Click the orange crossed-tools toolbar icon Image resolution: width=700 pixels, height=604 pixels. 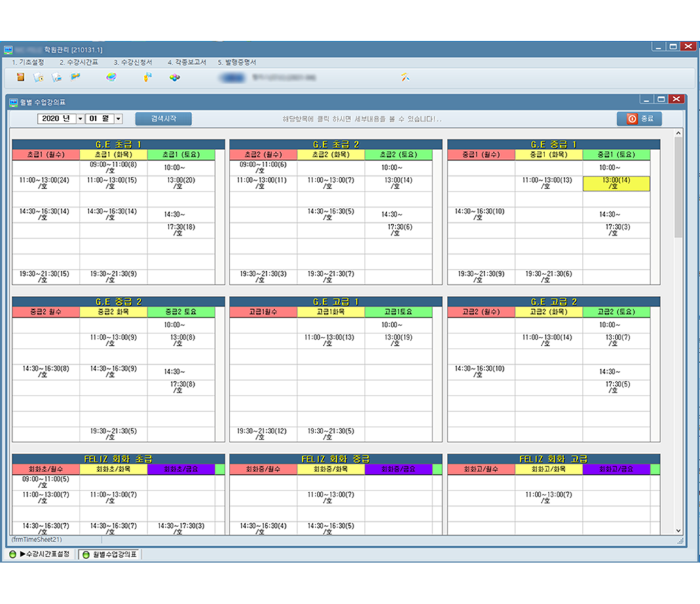(x=405, y=77)
